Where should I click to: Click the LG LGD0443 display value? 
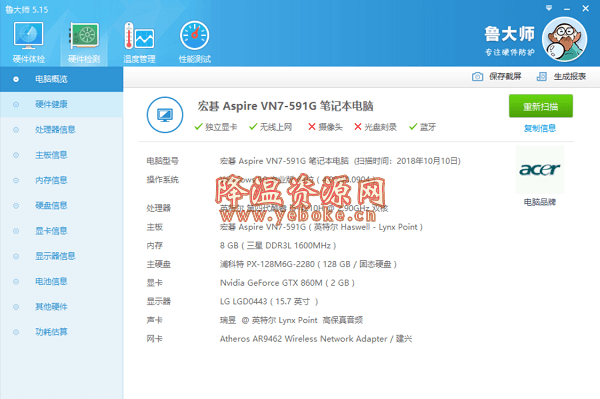click(x=269, y=301)
